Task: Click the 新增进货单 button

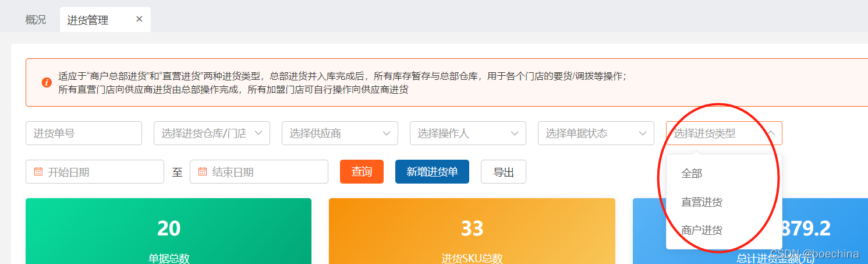Action: tap(432, 171)
